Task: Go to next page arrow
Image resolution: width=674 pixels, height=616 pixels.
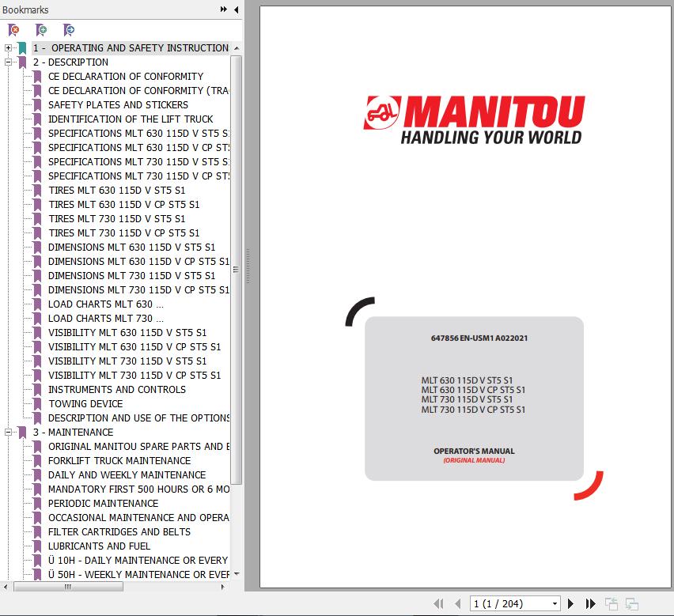Action: (x=570, y=603)
